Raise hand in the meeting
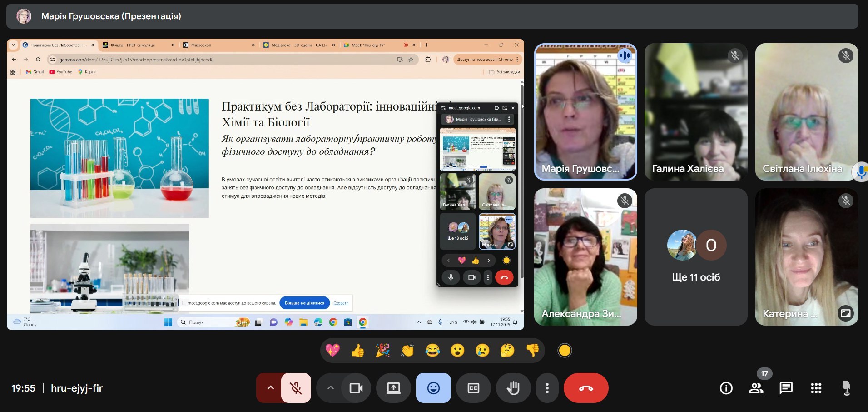Screen dimensions: 868x412 click(513, 388)
